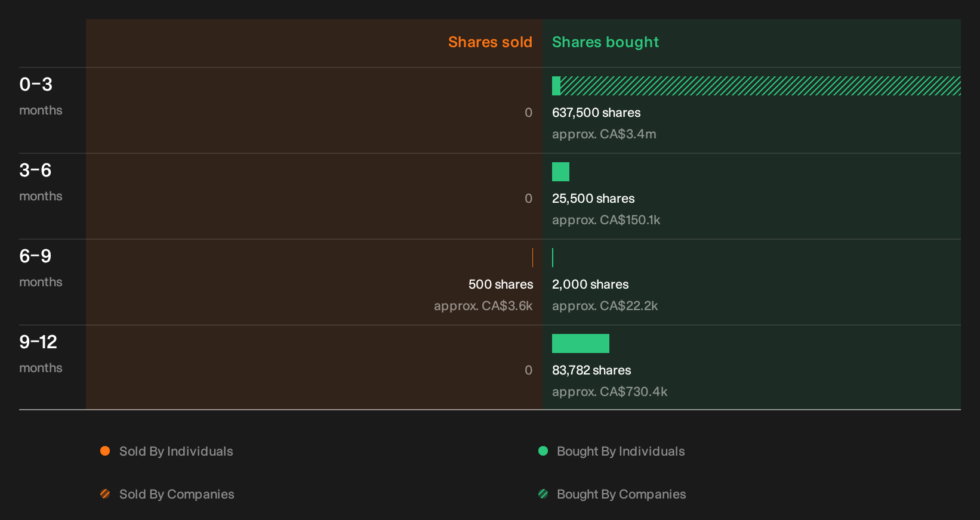This screenshot has height=520, width=980.
Task: Click the thin green bought bar for 6-9 months
Action: coord(553,258)
